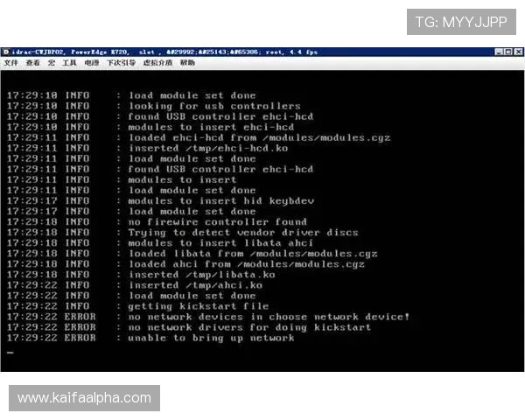
Task: Open the 查看 (View) menu
Action: [x=33, y=63]
